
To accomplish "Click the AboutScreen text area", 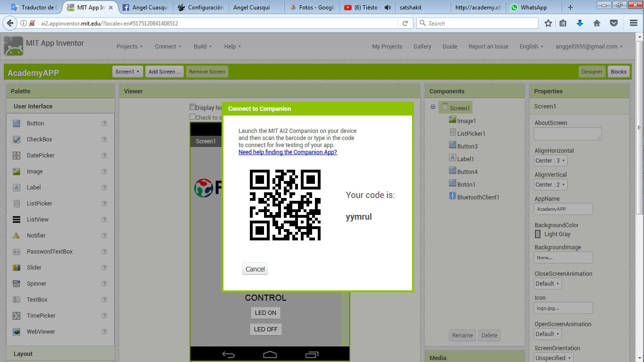I will (x=568, y=134).
